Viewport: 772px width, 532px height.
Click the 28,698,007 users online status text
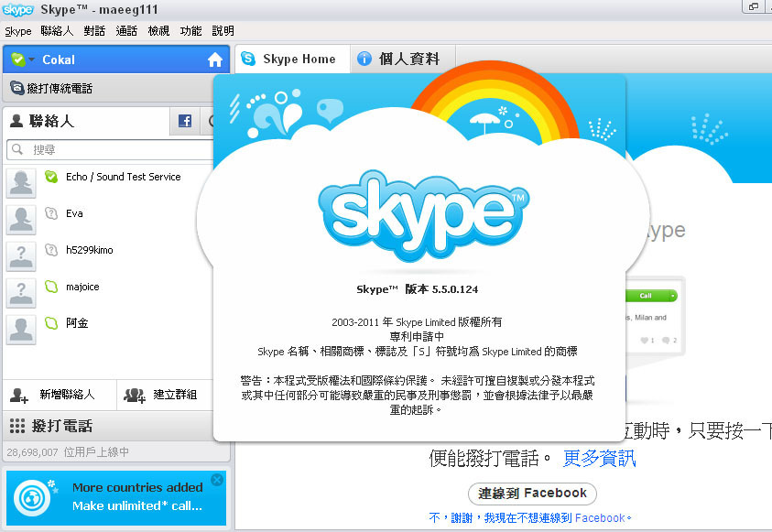pyautogui.click(x=68, y=452)
